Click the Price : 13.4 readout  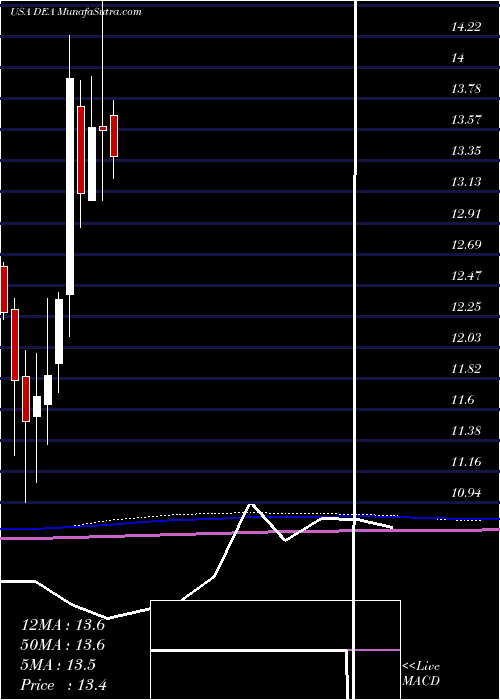coord(63,685)
